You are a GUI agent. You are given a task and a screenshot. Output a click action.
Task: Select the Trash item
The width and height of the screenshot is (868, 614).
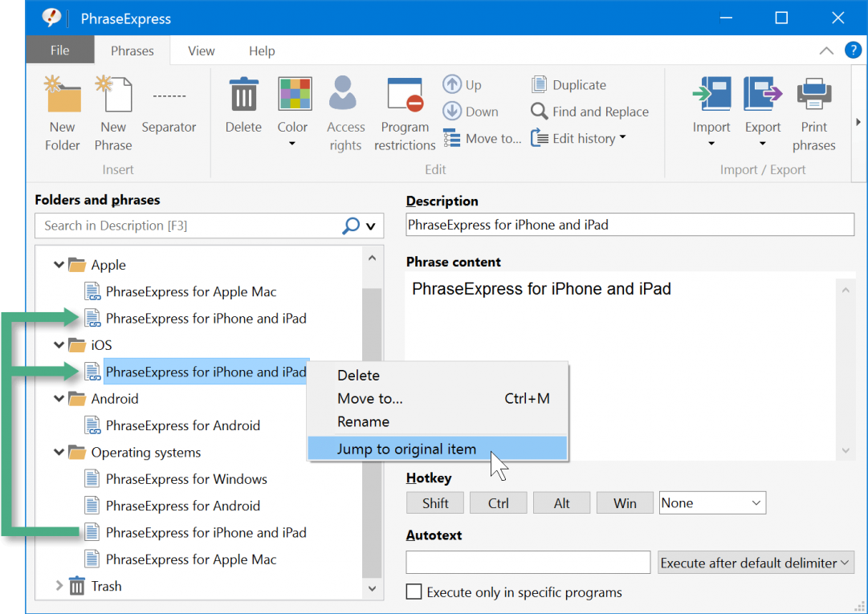(x=106, y=586)
